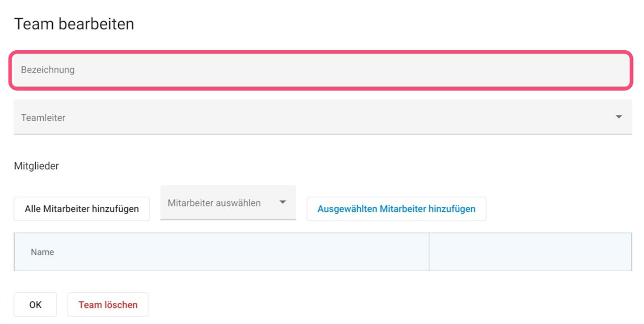Click the Name column header
Viewport: 644px width, 324px height.
click(42, 252)
